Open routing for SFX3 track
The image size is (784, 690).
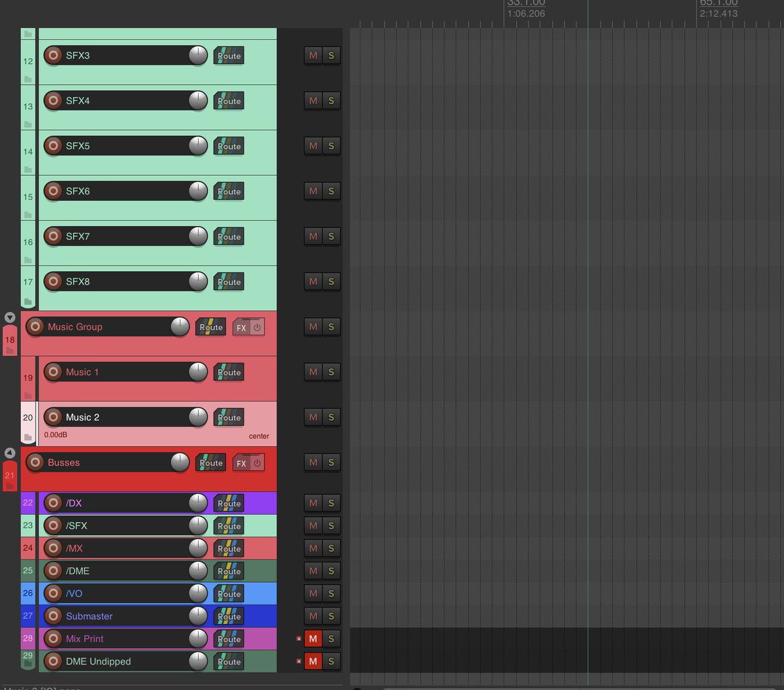click(x=229, y=56)
